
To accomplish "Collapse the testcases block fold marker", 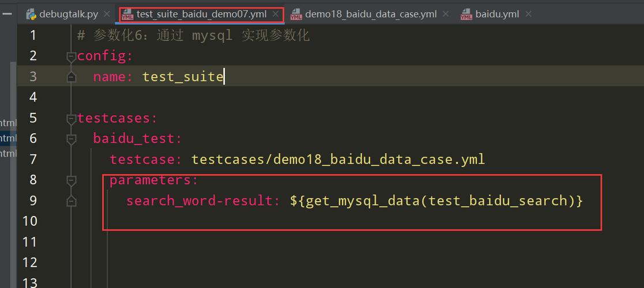I will (x=71, y=119).
